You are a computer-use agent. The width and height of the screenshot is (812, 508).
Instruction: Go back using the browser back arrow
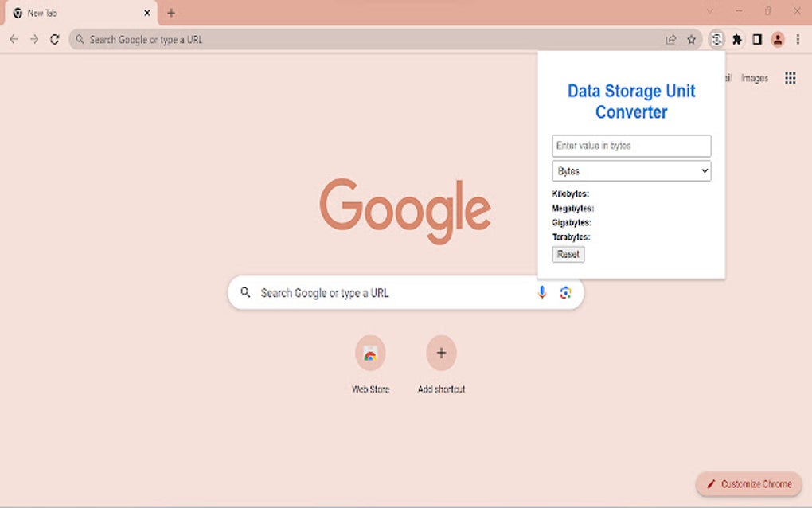tap(14, 39)
